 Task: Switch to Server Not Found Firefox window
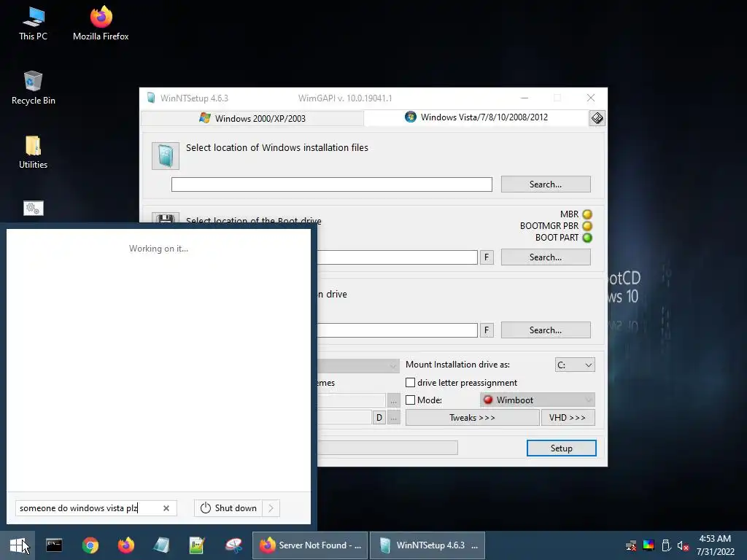pyautogui.click(x=309, y=545)
